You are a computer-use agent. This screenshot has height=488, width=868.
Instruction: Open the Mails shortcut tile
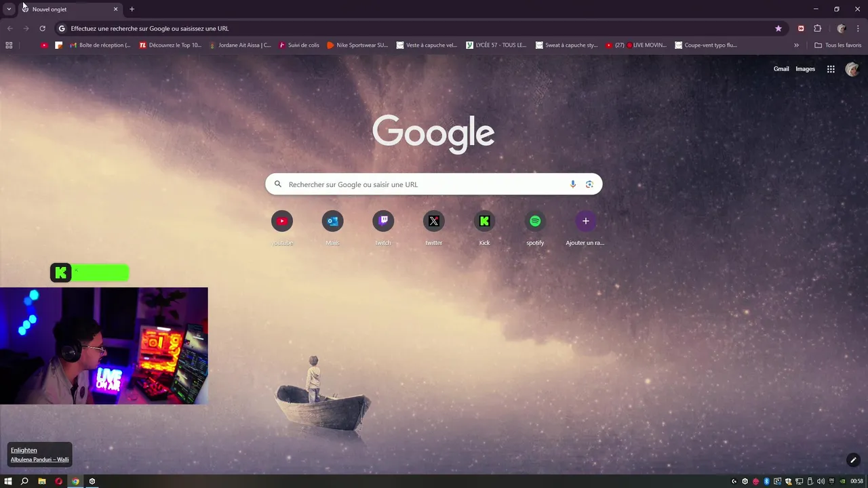[332, 228]
